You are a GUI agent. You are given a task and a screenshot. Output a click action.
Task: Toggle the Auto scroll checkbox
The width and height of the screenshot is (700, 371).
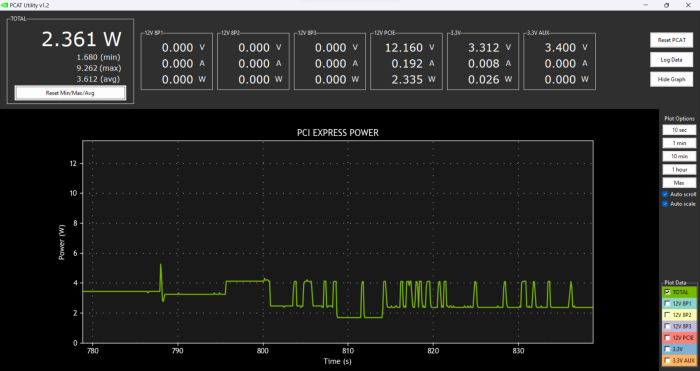(665, 194)
